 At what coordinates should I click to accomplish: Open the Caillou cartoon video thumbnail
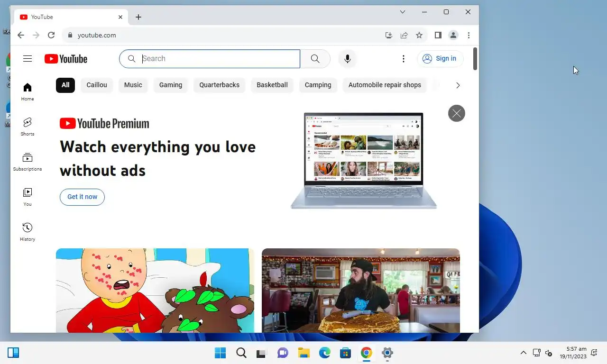(x=155, y=291)
